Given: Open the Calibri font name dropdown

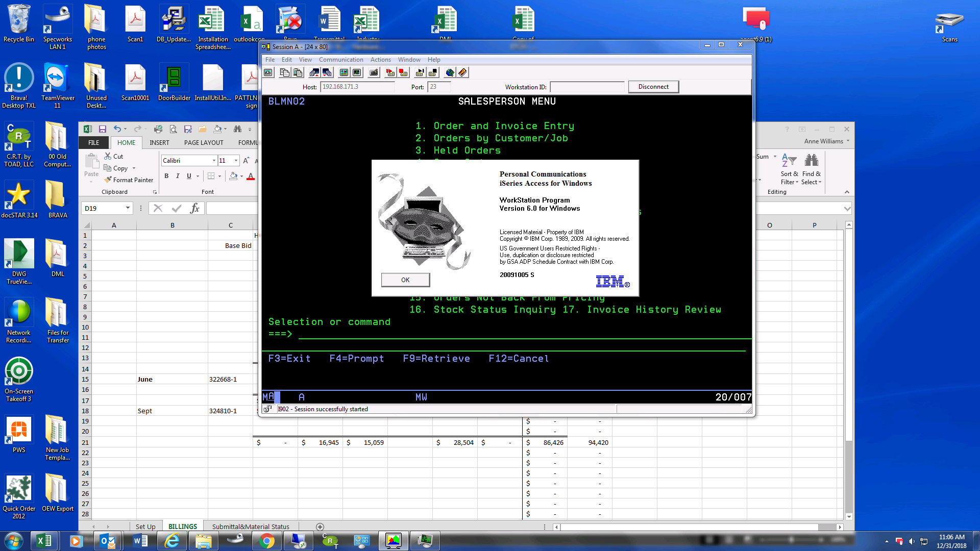Looking at the screenshot, I should (x=214, y=161).
